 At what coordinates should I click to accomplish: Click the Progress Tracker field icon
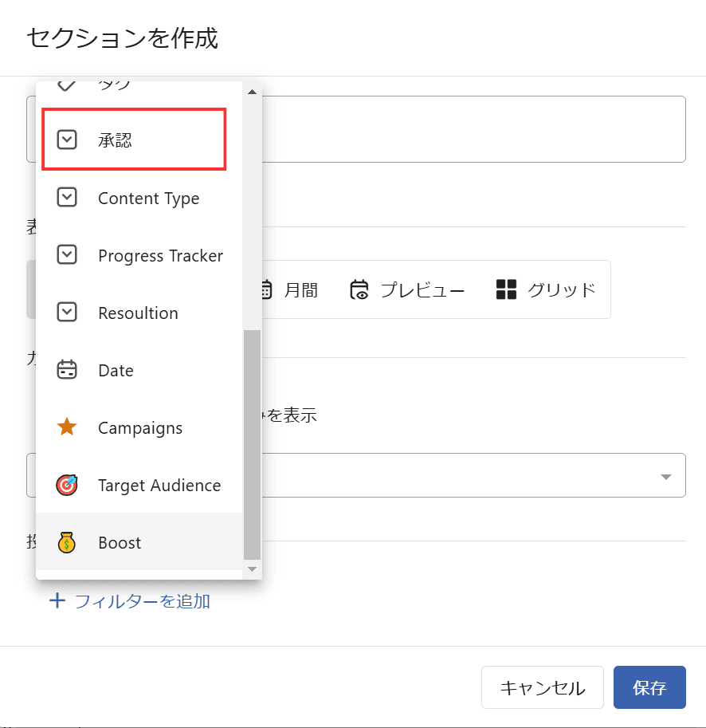(68, 256)
